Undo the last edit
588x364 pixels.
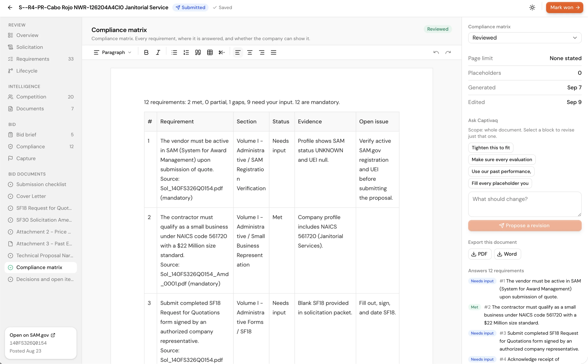pyautogui.click(x=436, y=52)
